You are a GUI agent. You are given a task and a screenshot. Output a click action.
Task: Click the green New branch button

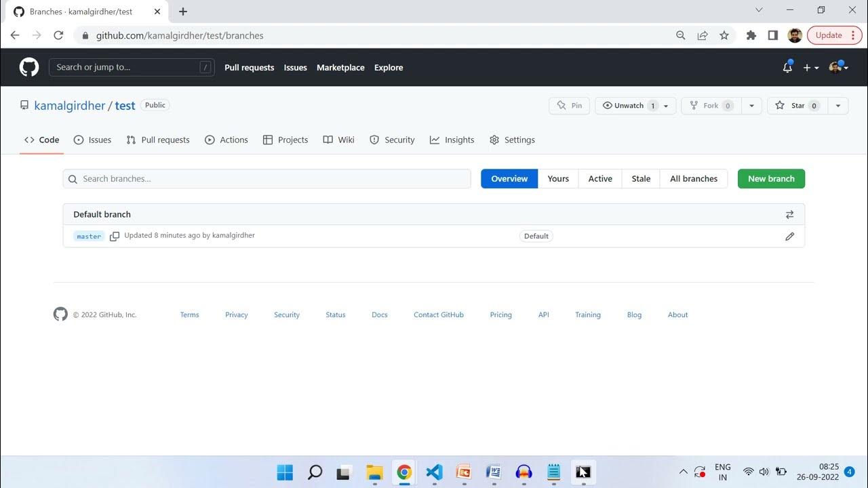pyautogui.click(x=771, y=179)
